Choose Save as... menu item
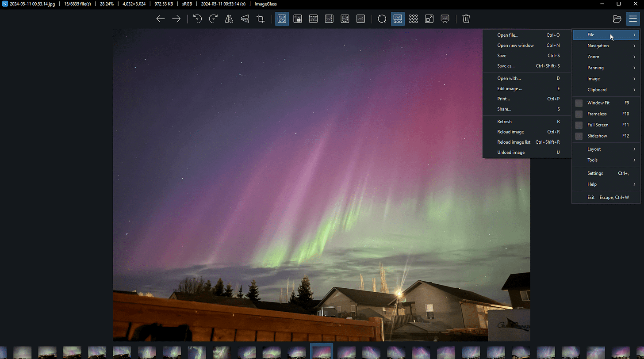Image resolution: width=644 pixels, height=359 pixels. tap(527, 66)
